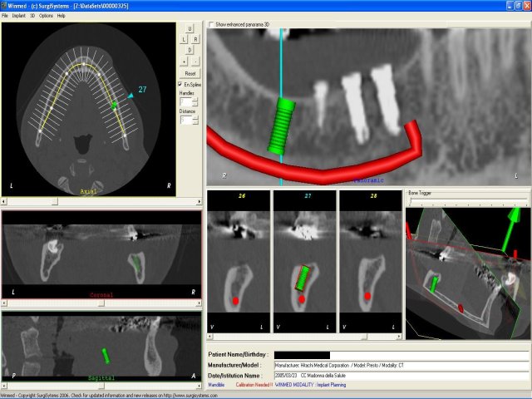Click the cross-sections scrollbar left arrow
Screen dimensions: 532x399
(209, 337)
